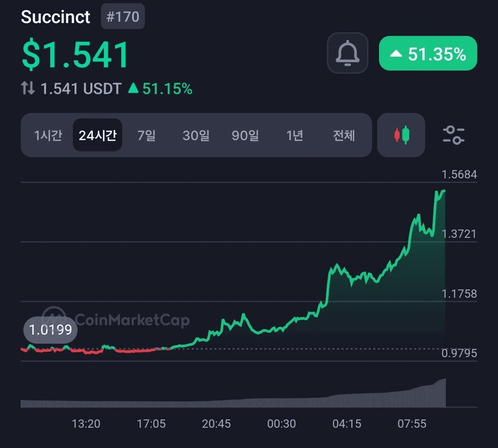Select the 24시간 time range tab

tap(97, 135)
